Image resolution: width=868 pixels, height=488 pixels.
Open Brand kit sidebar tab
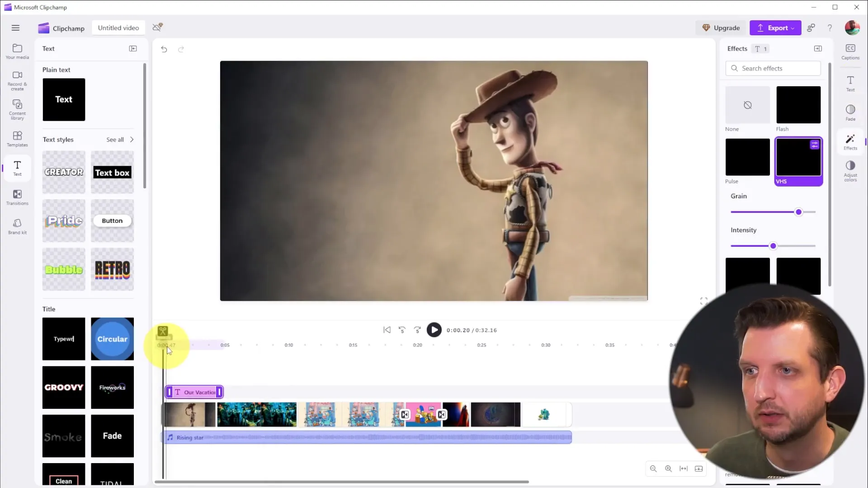pos(17,226)
